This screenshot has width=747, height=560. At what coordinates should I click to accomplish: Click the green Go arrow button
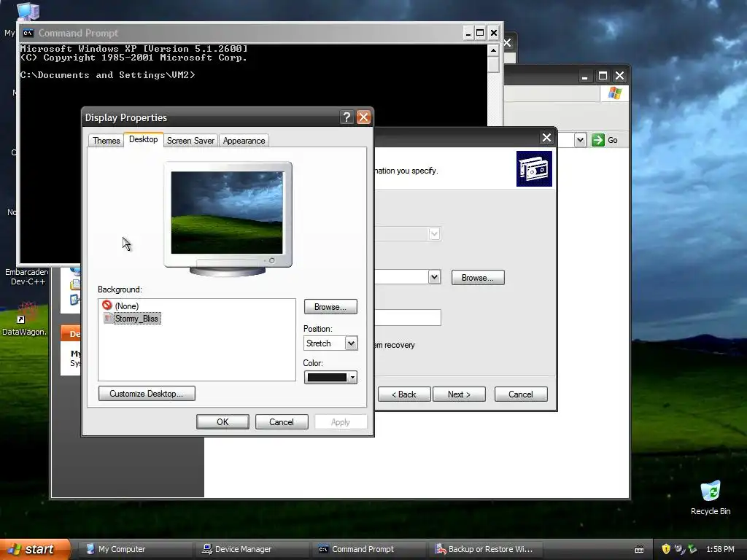click(598, 140)
